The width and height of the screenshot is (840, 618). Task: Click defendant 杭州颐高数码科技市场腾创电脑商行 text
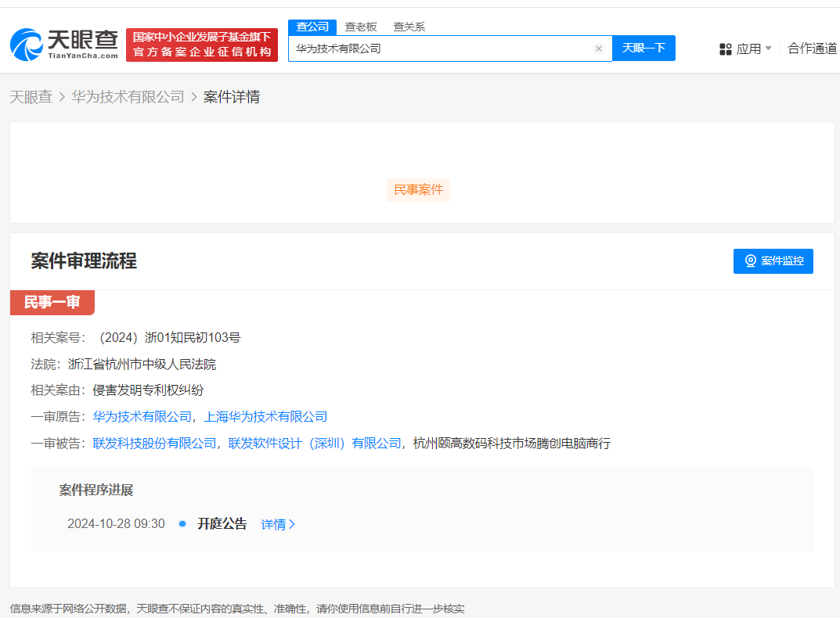512,444
